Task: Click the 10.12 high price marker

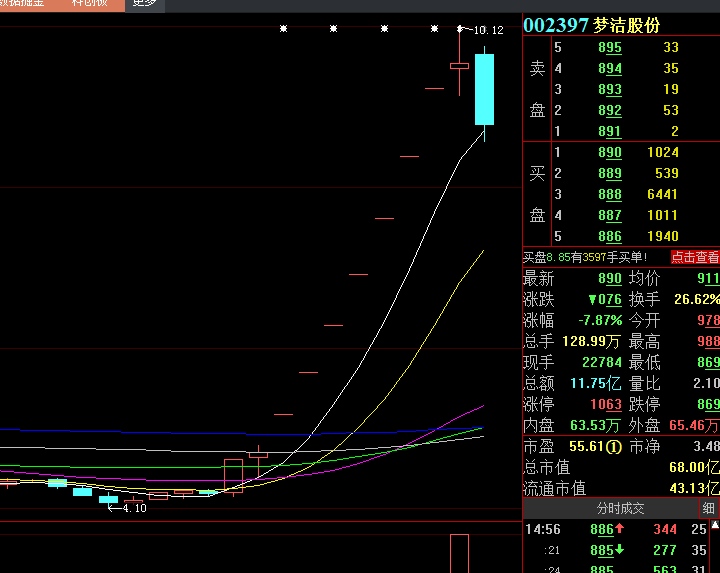Action: (x=487, y=31)
